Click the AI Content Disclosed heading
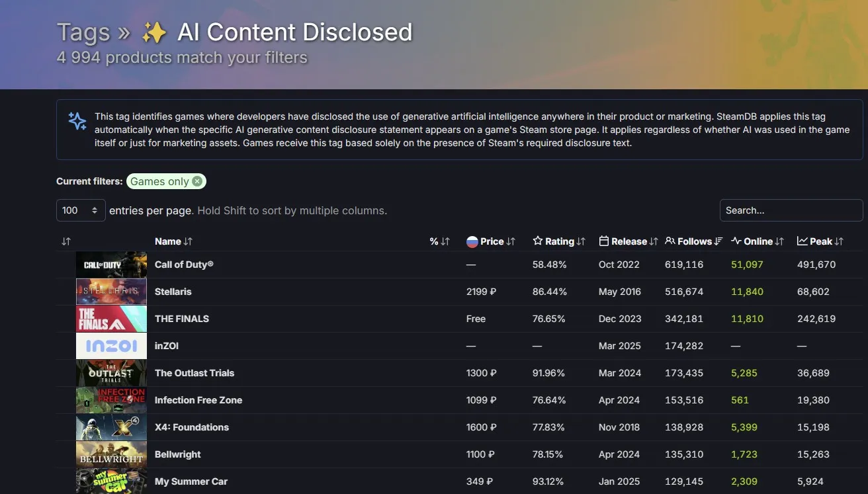Screen dimensions: 868x494 point(295,32)
